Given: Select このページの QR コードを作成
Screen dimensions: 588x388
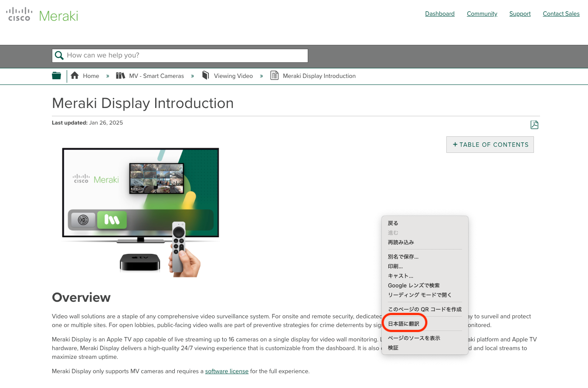Looking at the screenshot, I should pyautogui.click(x=425, y=309).
